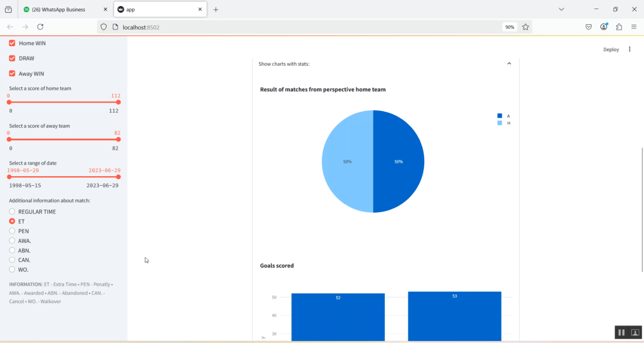Open the Streamlit three-dot options menu

pos(629,49)
